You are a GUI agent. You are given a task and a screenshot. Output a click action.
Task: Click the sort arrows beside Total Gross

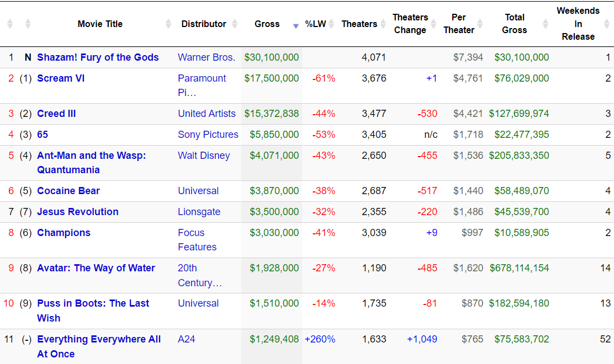(546, 24)
